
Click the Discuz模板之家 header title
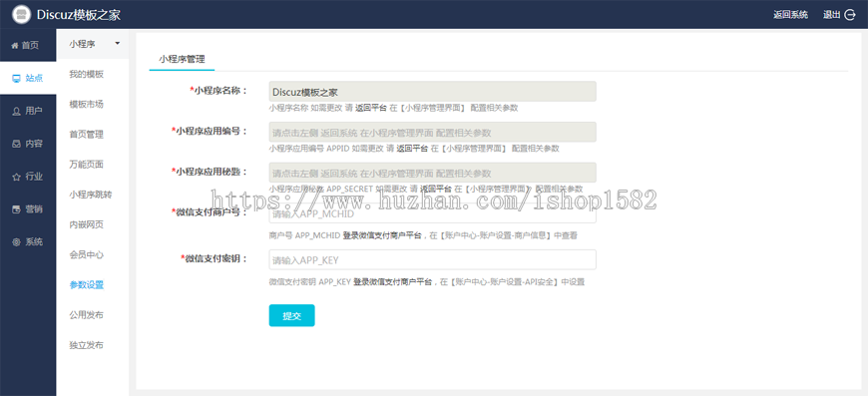tap(79, 15)
